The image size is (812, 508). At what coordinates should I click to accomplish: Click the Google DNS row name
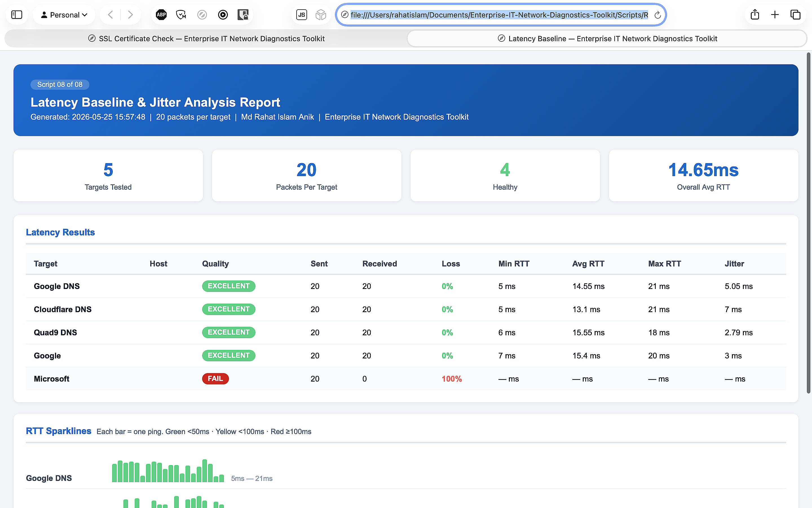(x=57, y=286)
